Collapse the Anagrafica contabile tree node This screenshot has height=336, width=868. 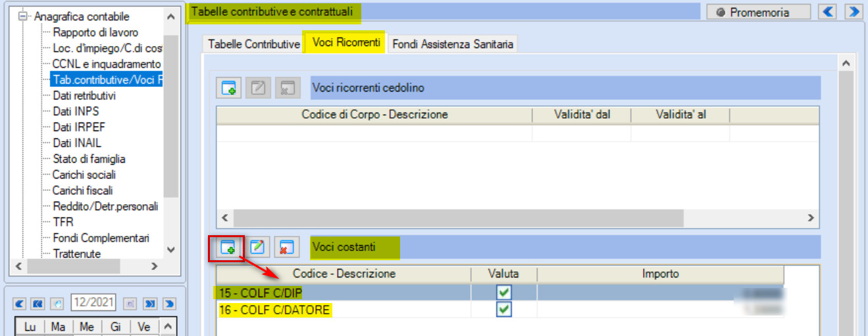tap(24, 16)
